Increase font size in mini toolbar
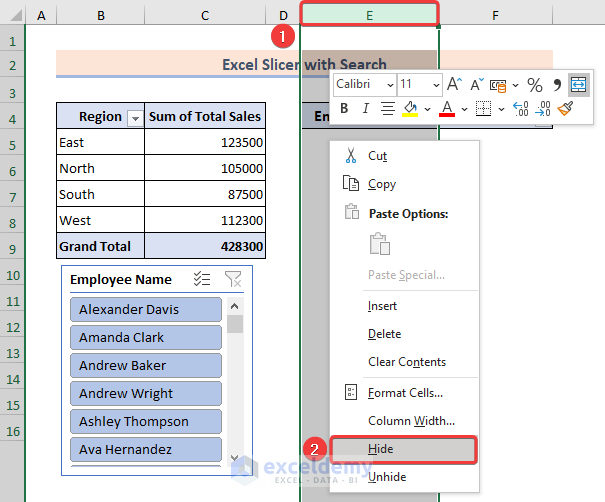Image resolution: width=605 pixels, height=502 pixels. pyautogui.click(x=454, y=84)
